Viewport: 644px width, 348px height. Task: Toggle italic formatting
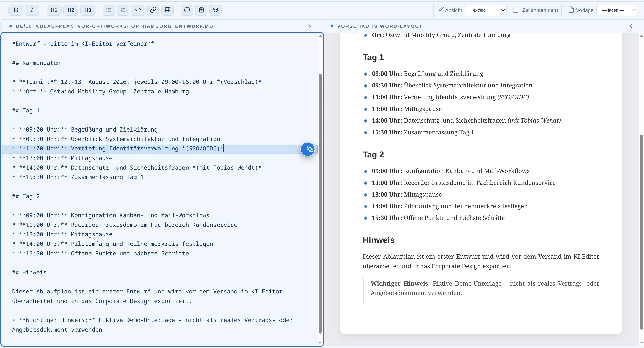point(32,10)
